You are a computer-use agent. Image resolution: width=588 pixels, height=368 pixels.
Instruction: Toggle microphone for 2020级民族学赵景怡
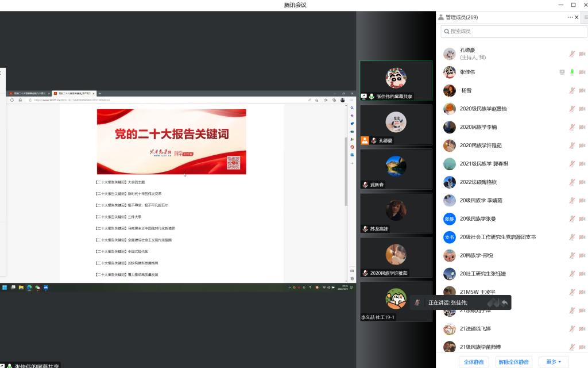click(x=572, y=109)
